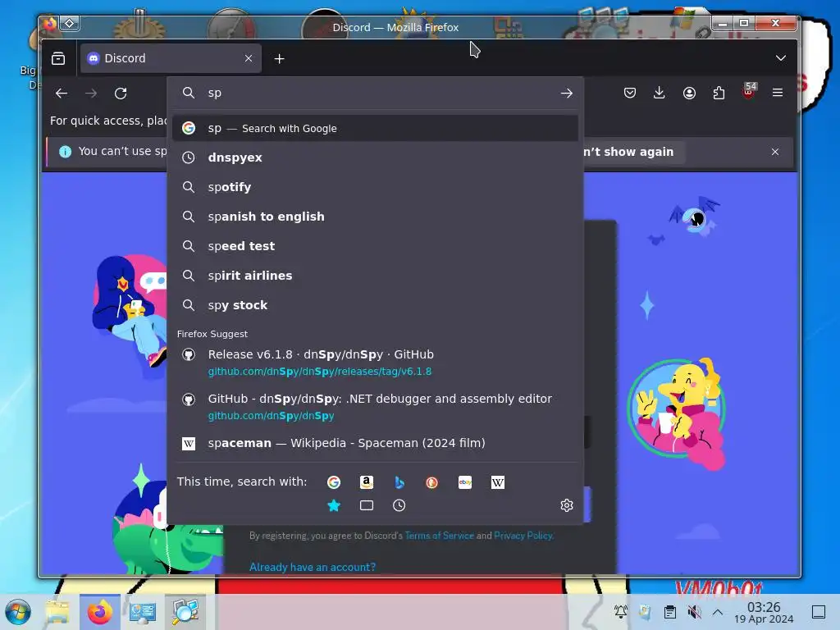Click the uBlock extension icon with badge 54
This screenshot has height=630, width=840.
749,91
